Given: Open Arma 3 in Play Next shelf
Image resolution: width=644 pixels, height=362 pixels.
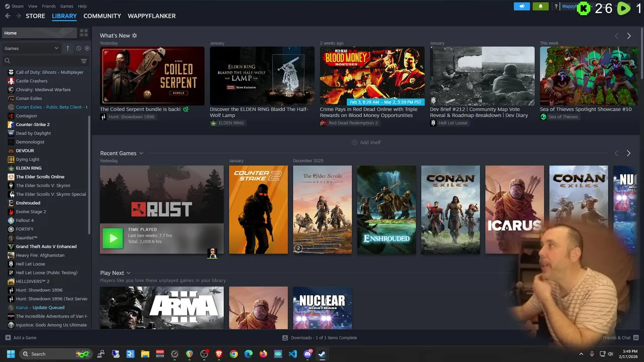Looking at the screenshot, I should [x=162, y=308].
